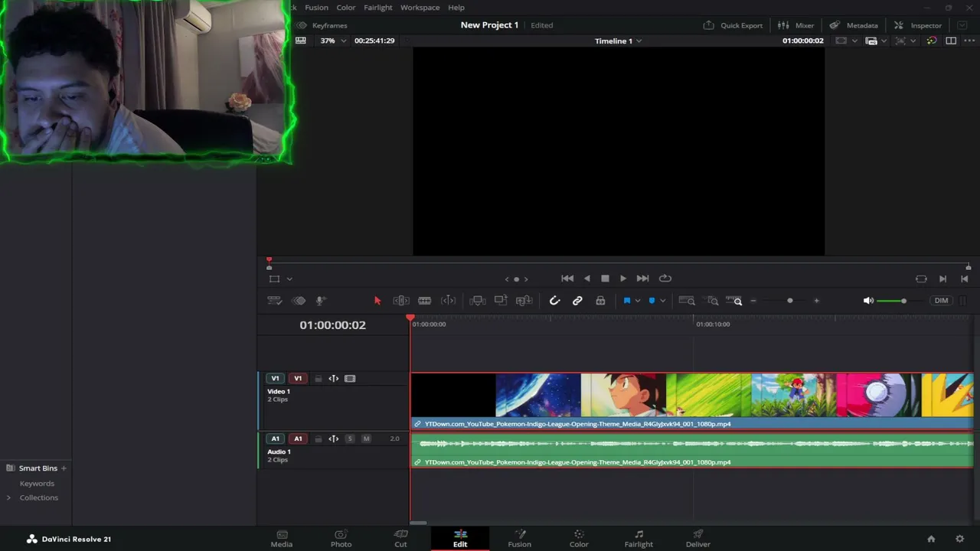Solo the Audio 1 track
This screenshot has height=551, width=980.
coord(350,439)
